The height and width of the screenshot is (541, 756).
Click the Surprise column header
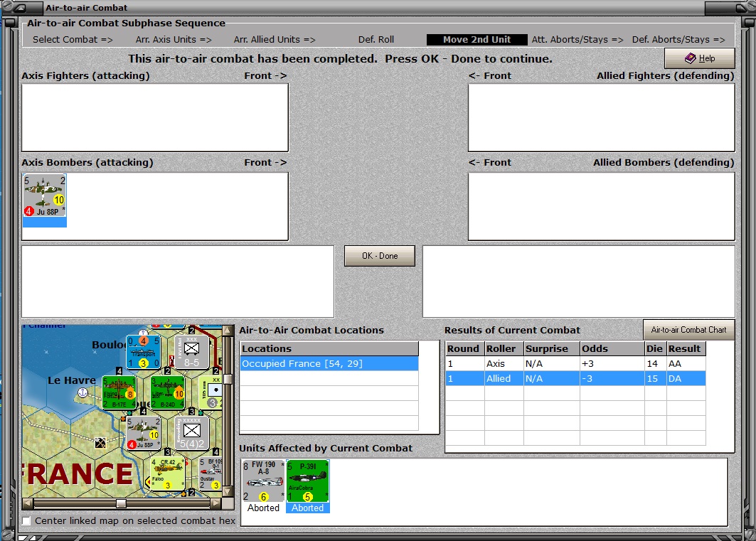tap(552, 348)
